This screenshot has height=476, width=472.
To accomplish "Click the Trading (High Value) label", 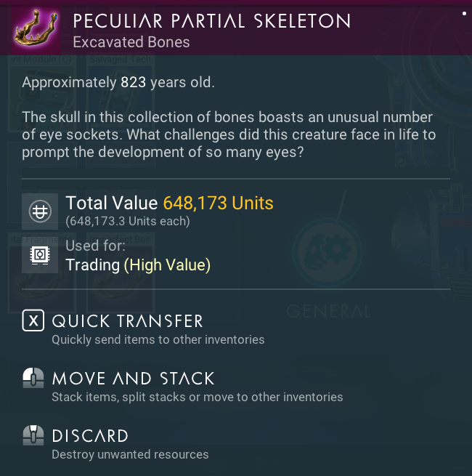I will pos(138,265).
